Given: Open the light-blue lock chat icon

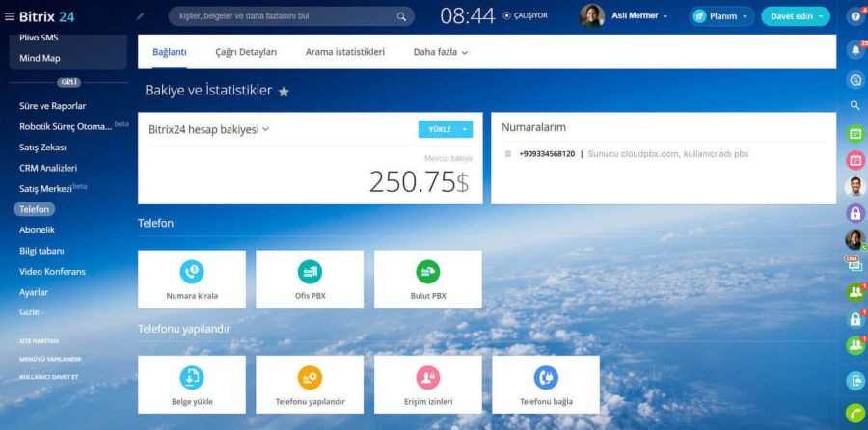Looking at the screenshot, I should pos(855,319).
